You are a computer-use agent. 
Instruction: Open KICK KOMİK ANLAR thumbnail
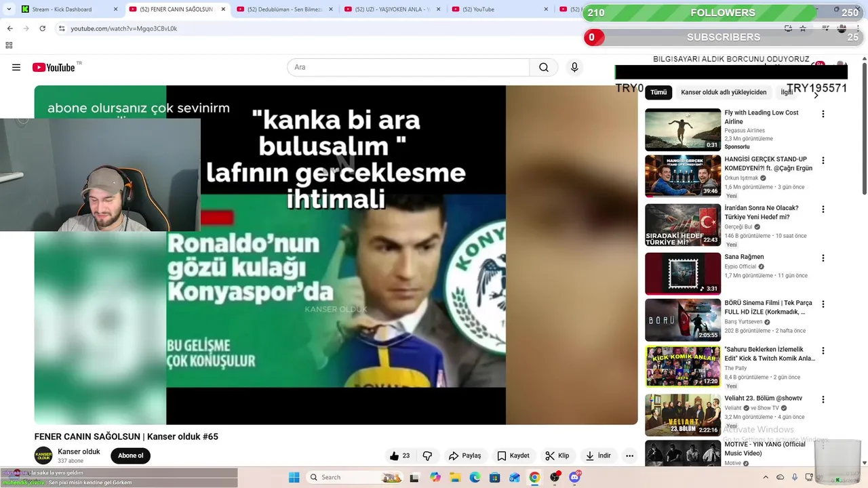pos(683,367)
